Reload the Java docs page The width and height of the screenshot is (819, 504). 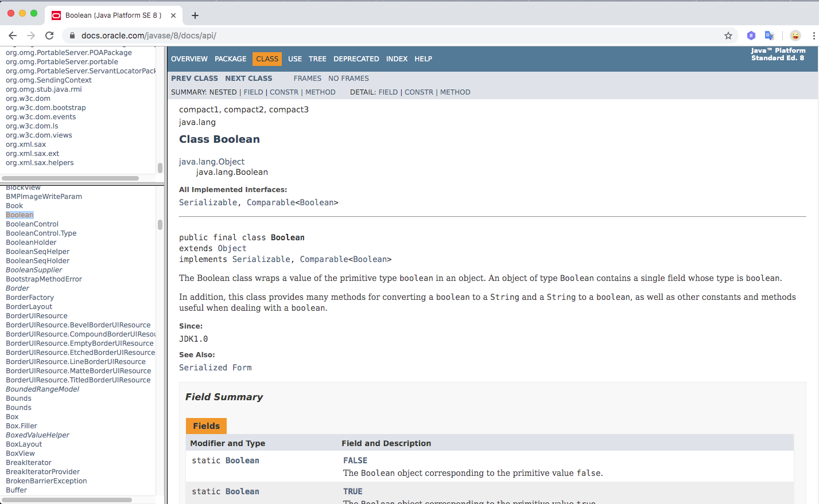coord(49,36)
